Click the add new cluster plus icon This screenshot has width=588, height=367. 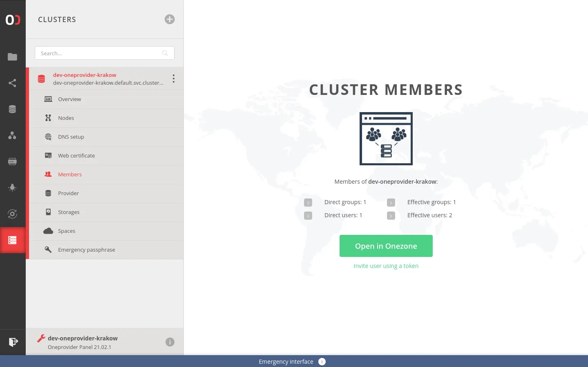click(x=170, y=19)
